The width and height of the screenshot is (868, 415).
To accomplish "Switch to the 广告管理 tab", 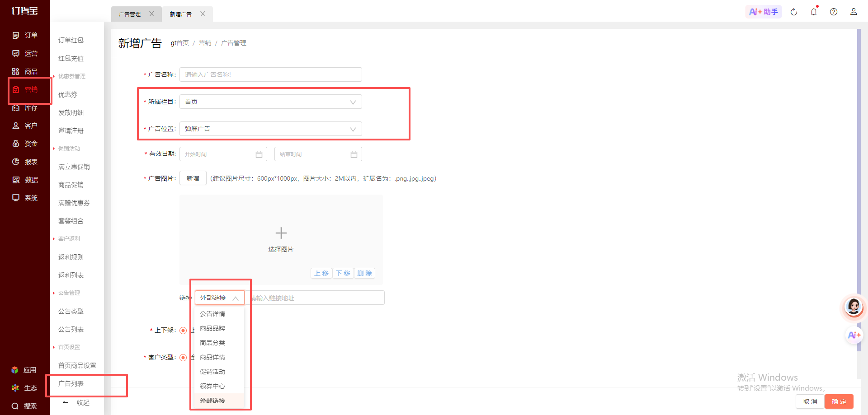I will tap(130, 14).
